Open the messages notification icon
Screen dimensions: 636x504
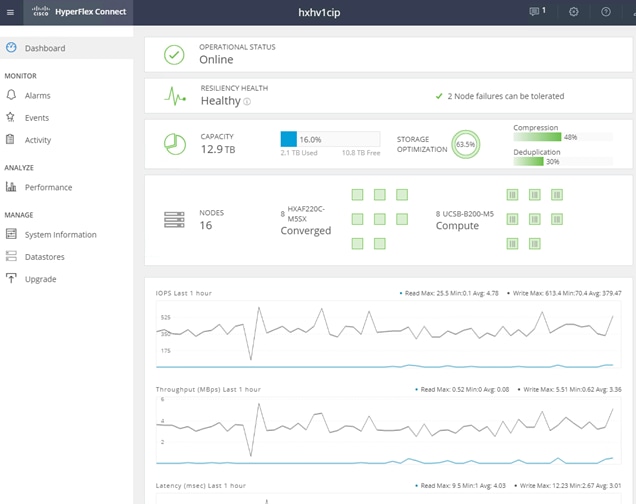pos(534,12)
